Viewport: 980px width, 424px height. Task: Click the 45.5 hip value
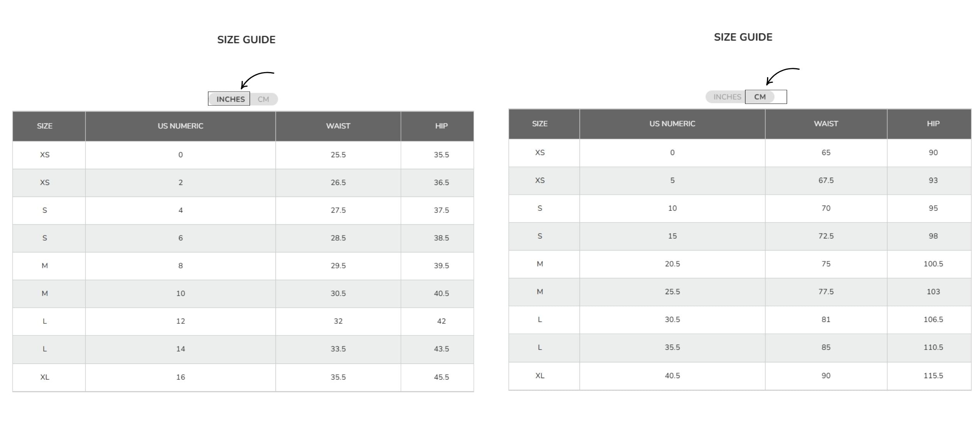[x=441, y=377]
